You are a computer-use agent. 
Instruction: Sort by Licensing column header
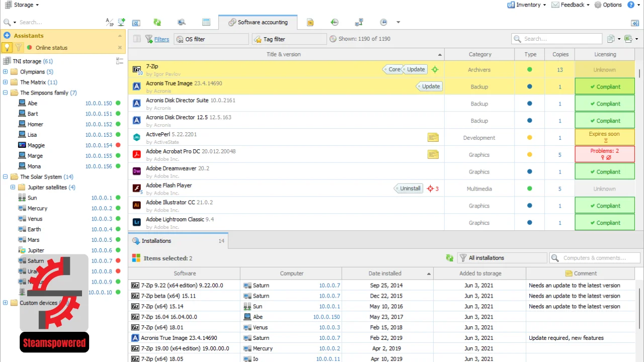pos(605,54)
